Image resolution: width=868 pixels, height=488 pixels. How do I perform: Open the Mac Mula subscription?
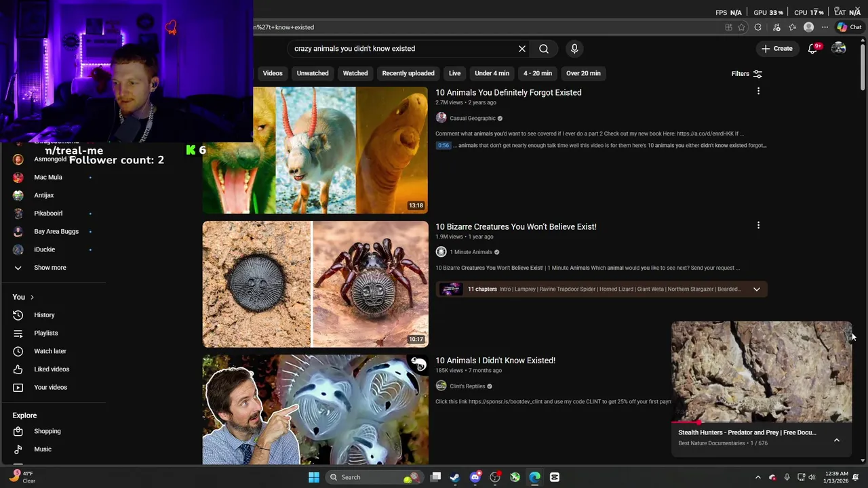pyautogui.click(x=48, y=177)
